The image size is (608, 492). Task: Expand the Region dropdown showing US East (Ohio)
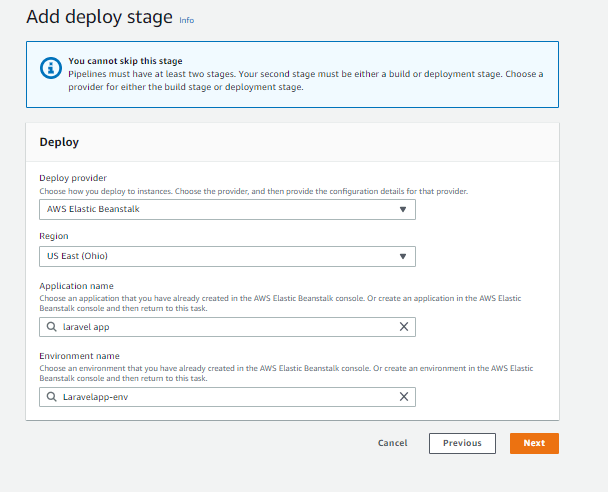click(227, 256)
